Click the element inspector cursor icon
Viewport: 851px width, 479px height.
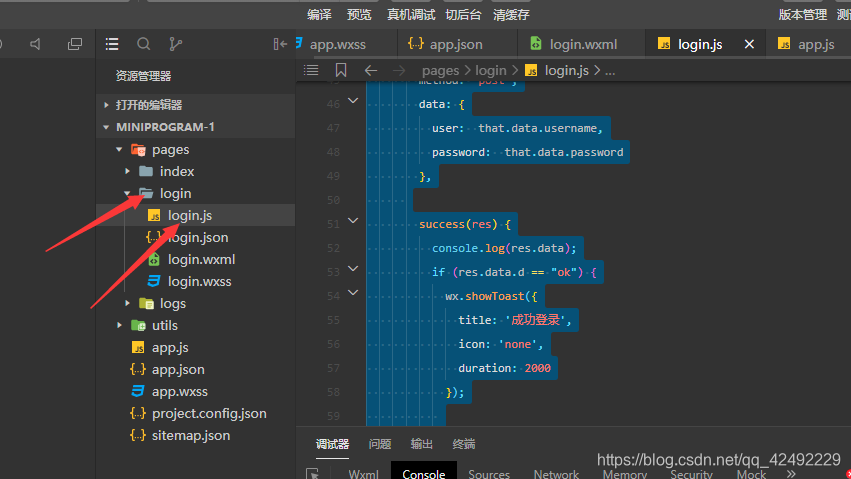pos(313,474)
